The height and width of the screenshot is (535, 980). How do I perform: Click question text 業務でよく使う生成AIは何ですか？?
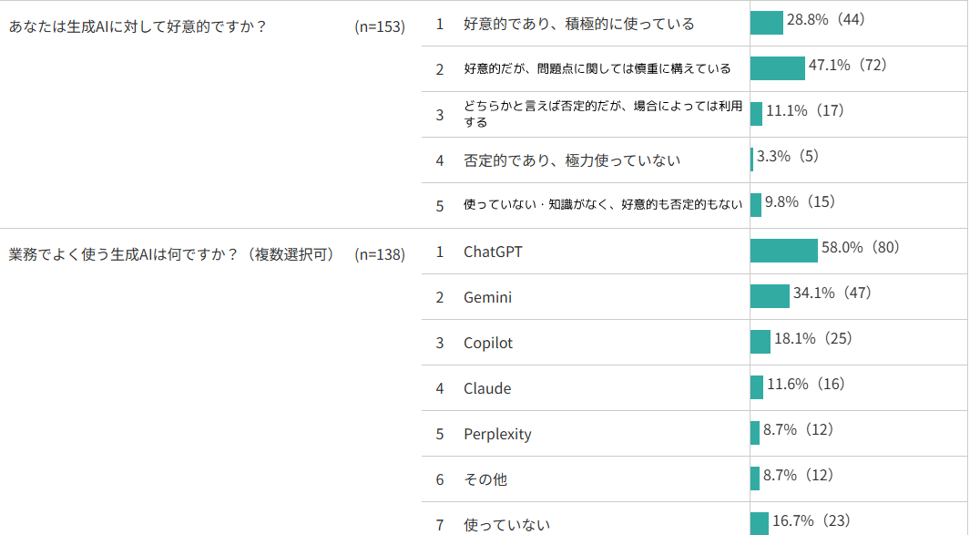click(124, 254)
